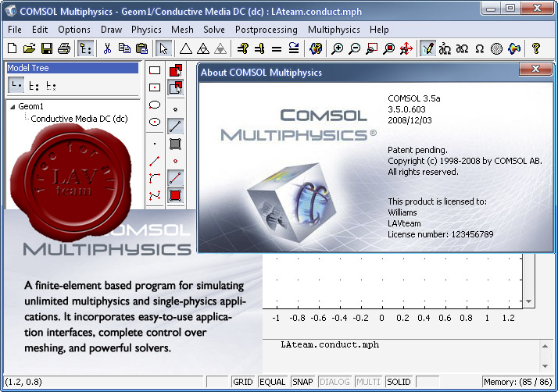Select the Zoom Window tool

tap(371, 48)
